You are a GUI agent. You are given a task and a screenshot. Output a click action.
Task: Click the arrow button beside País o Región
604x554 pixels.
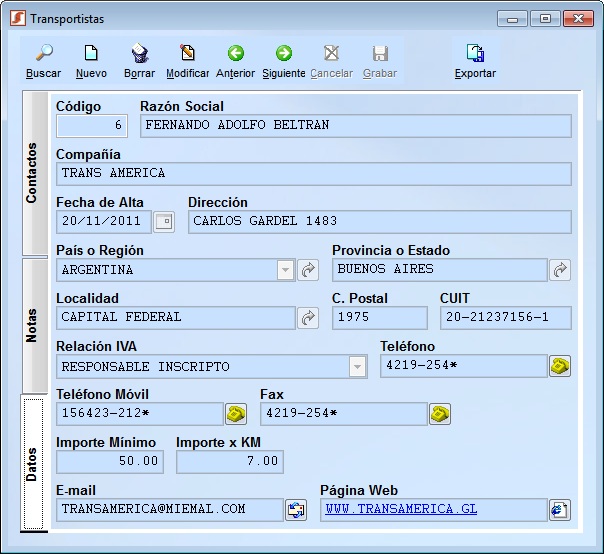click(x=308, y=270)
